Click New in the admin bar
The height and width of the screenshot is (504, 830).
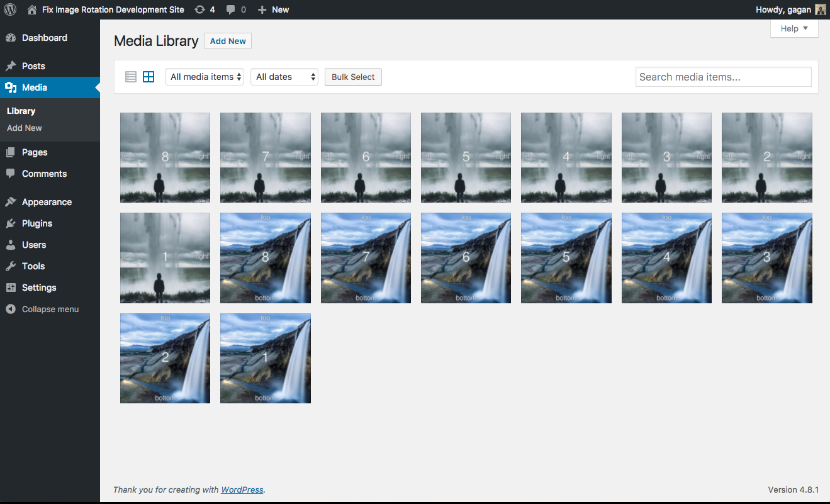point(281,9)
